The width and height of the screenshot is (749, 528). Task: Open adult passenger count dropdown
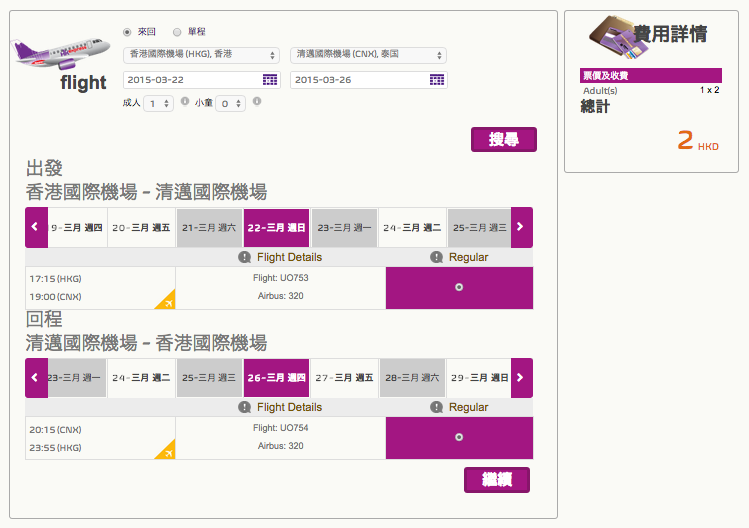point(159,103)
